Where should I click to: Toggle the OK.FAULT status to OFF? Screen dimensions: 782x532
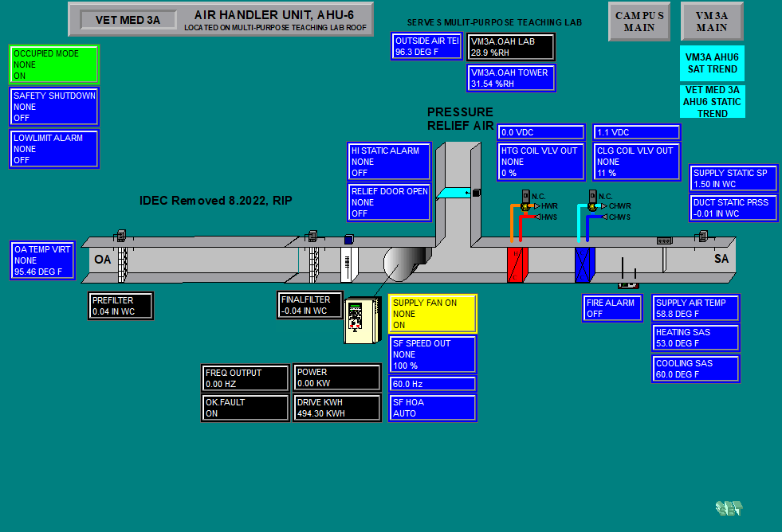click(245, 408)
